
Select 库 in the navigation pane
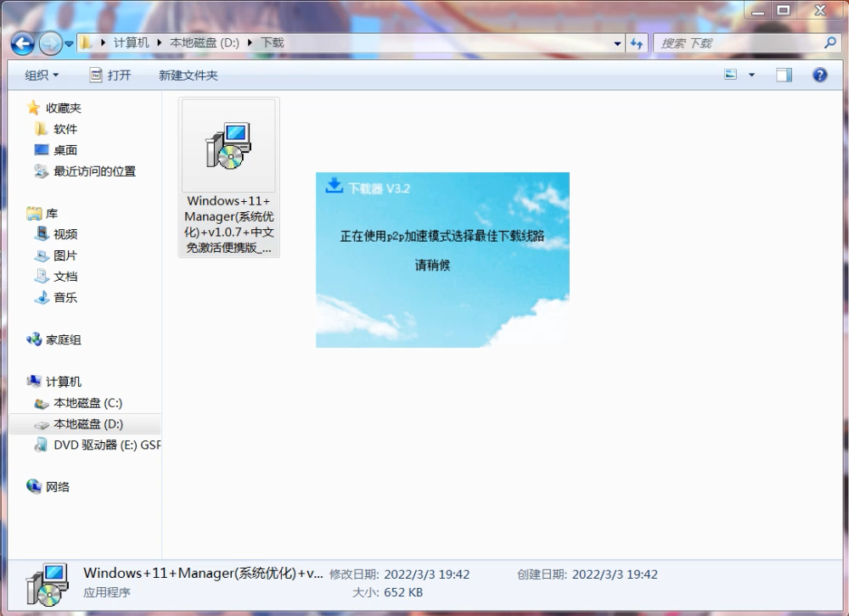coord(52,214)
